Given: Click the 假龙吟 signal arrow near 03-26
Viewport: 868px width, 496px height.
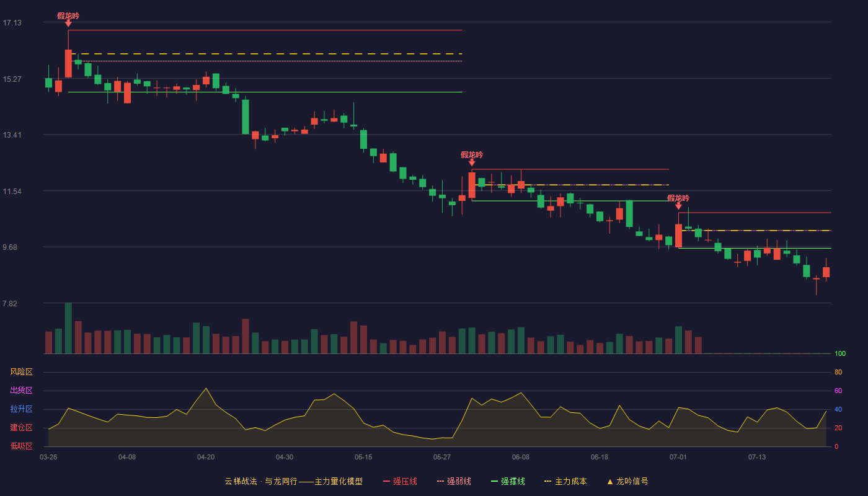Looking at the screenshot, I should point(68,23).
